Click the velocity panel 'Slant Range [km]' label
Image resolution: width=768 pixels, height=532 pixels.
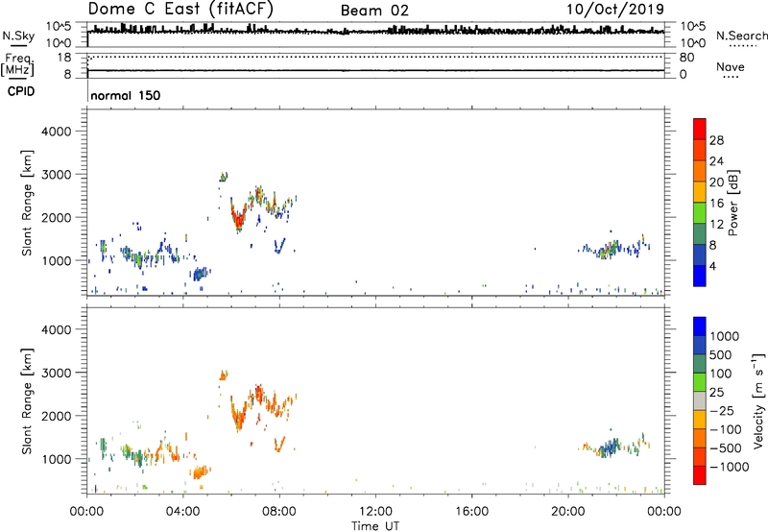(x=27, y=400)
